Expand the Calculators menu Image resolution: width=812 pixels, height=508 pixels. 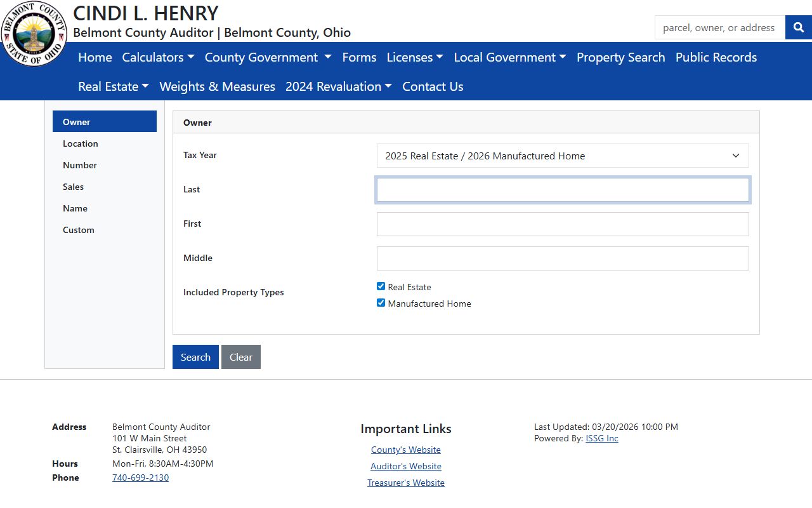pos(158,57)
